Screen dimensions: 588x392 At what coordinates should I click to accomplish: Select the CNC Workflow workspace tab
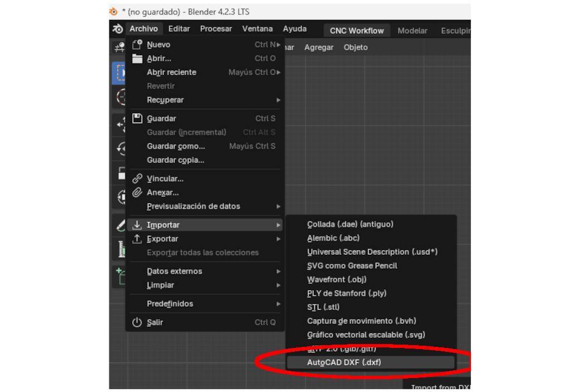[357, 31]
